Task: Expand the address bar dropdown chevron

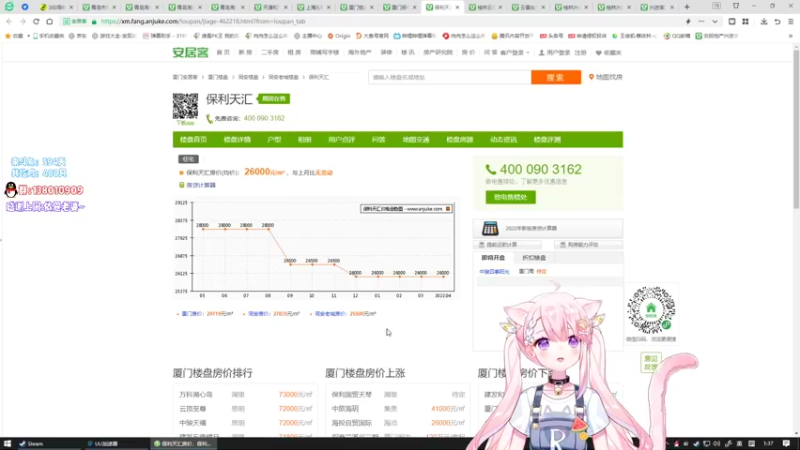Action: 714,21
